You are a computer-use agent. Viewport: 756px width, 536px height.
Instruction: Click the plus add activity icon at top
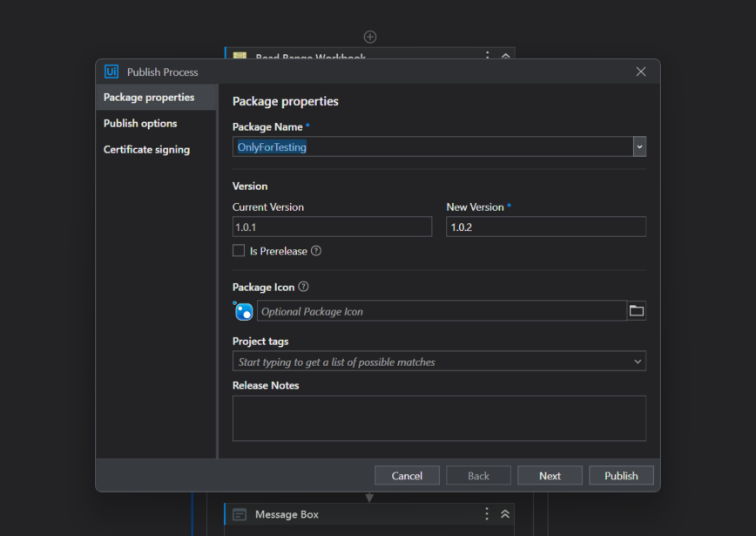pyautogui.click(x=370, y=37)
